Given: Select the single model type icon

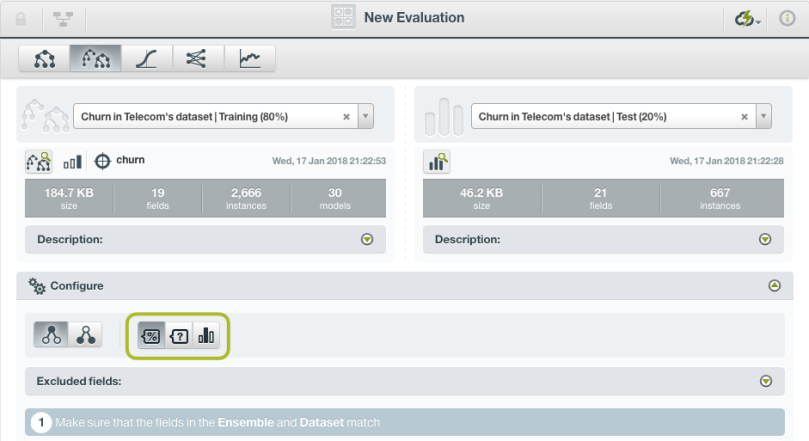Looking at the screenshot, I should 45,59.
